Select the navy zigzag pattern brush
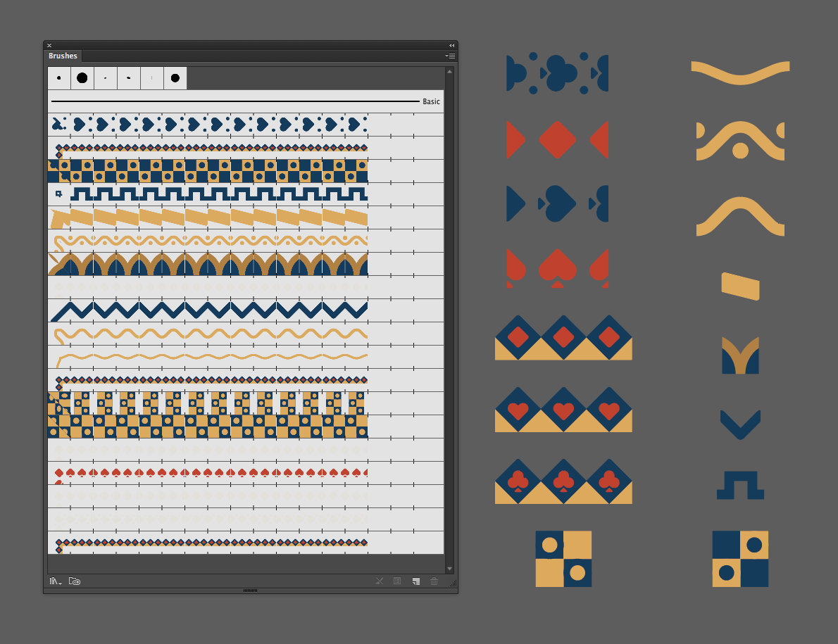 point(246,310)
